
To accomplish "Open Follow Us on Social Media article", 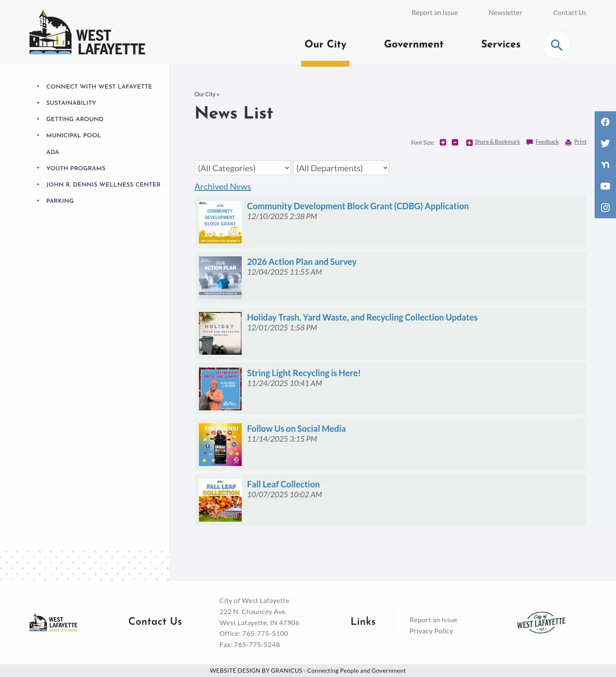I will (x=296, y=428).
